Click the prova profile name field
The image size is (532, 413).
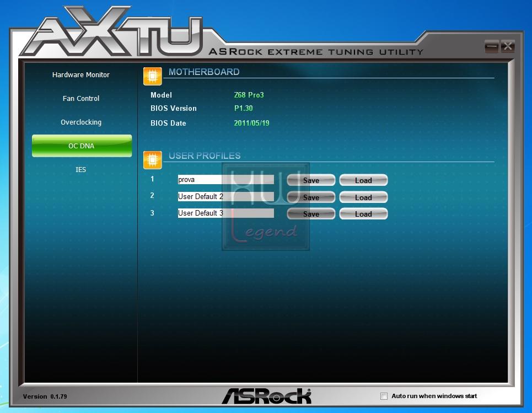(x=225, y=180)
